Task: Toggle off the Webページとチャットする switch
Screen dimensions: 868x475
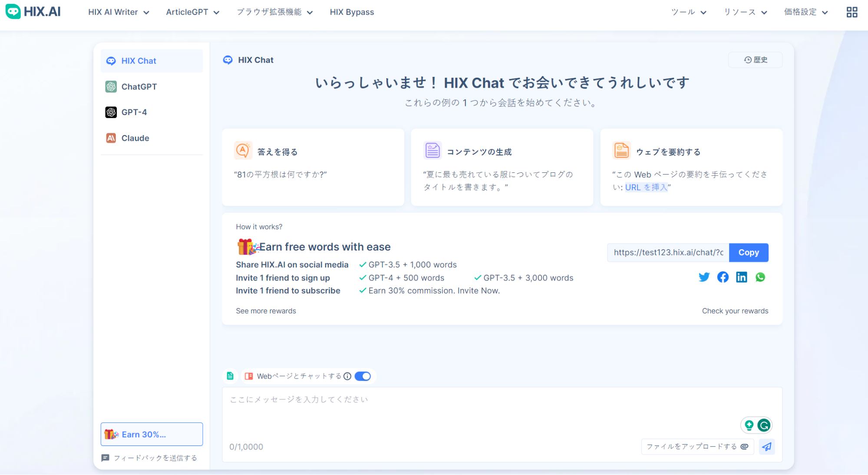Action: (363, 376)
